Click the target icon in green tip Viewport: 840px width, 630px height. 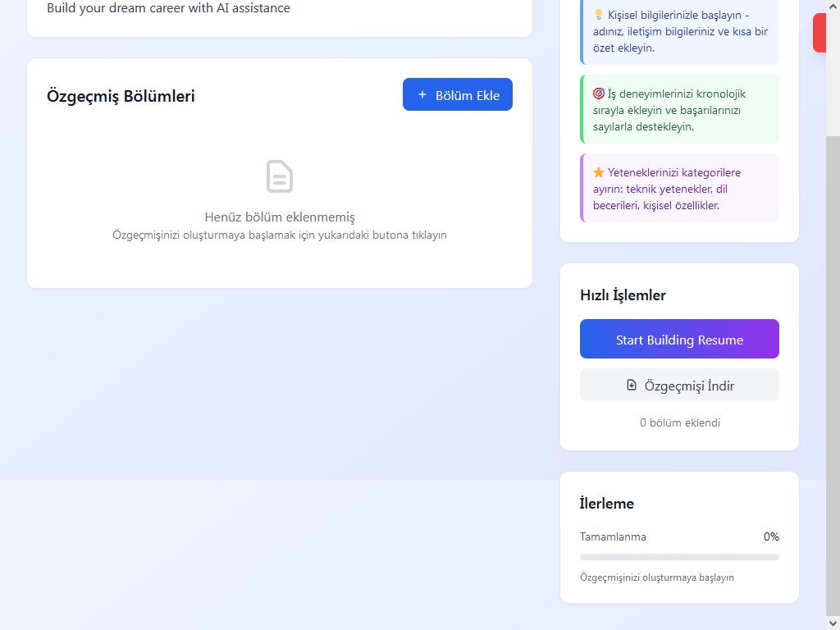(x=598, y=94)
